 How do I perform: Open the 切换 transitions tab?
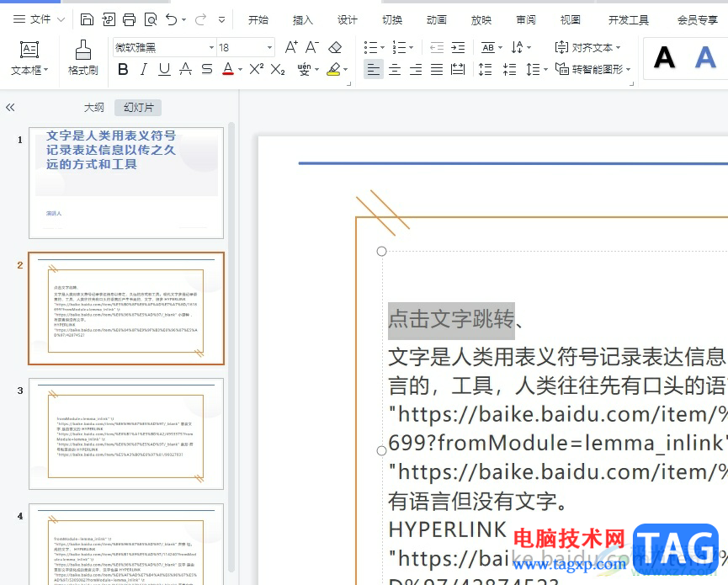(x=392, y=20)
